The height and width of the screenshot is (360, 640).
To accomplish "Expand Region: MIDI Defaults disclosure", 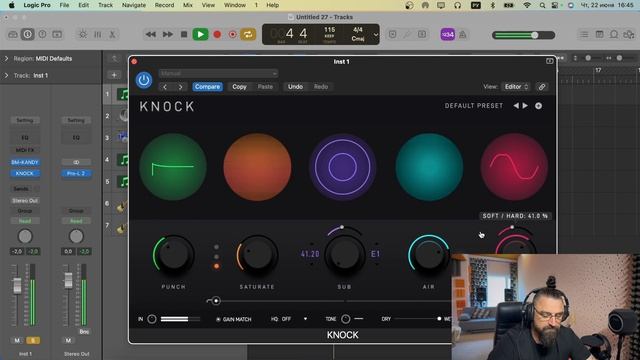I will (6, 59).
